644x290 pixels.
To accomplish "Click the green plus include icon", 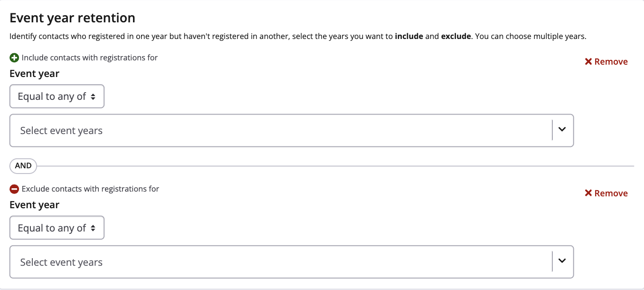I will click(x=14, y=58).
